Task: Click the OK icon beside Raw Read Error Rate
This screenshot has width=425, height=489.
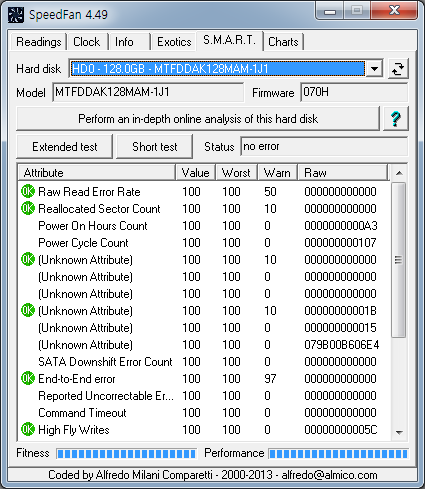Action: click(x=28, y=191)
